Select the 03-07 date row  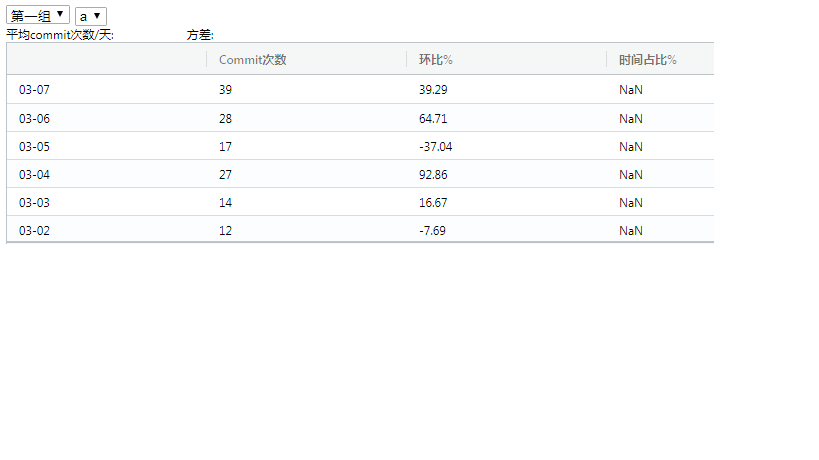[x=360, y=89]
